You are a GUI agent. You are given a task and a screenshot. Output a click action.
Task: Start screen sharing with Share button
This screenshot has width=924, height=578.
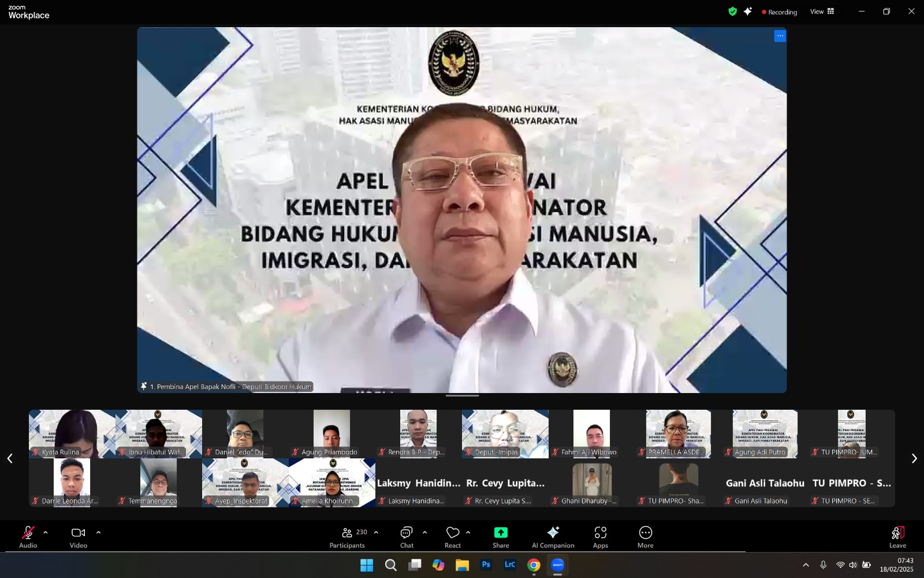coord(501,536)
